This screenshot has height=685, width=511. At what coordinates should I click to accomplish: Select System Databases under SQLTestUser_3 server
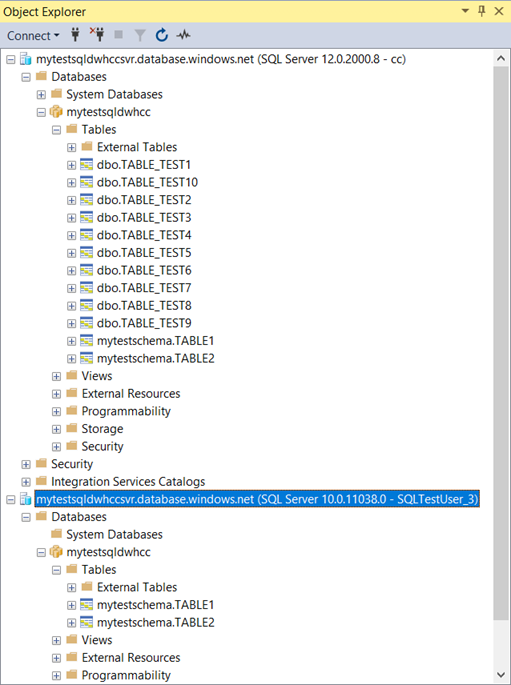pyautogui.click(x=114, y=534)
